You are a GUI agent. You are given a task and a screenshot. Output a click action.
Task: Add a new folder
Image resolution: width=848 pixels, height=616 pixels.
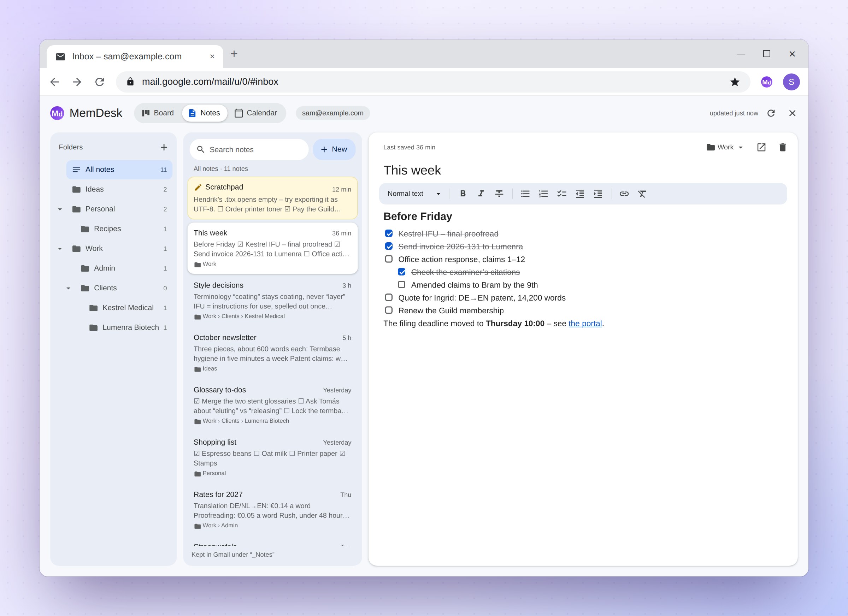[x=164, y=147]
